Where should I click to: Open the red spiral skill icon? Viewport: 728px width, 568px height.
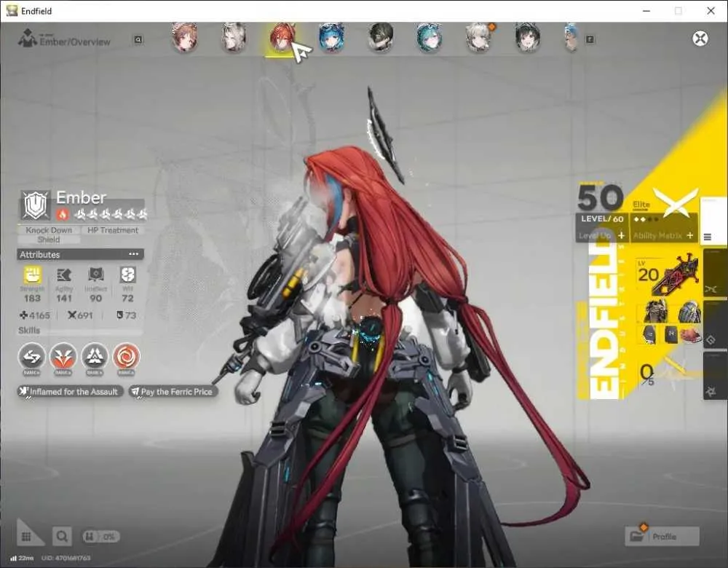[126, 357]
